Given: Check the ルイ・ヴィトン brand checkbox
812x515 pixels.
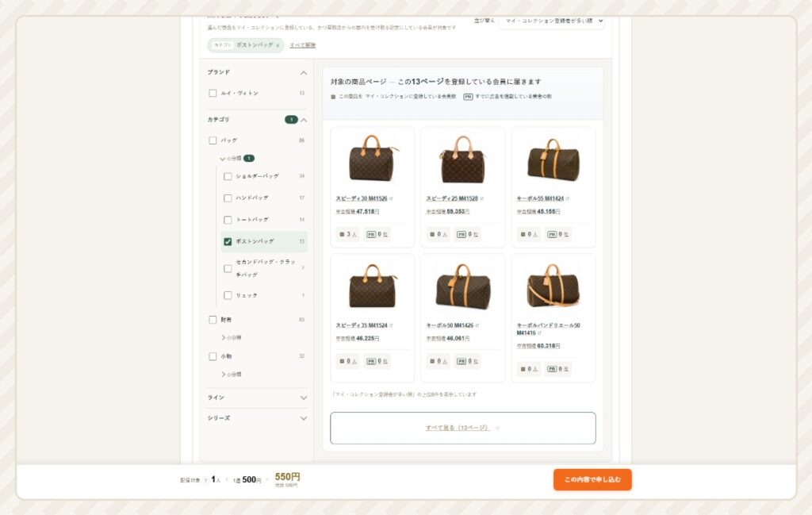Looking at the screenshot, I should point(213,94).
